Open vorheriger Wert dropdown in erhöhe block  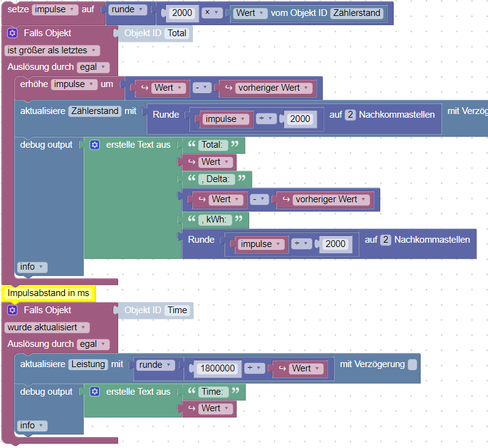coord(274,88)
